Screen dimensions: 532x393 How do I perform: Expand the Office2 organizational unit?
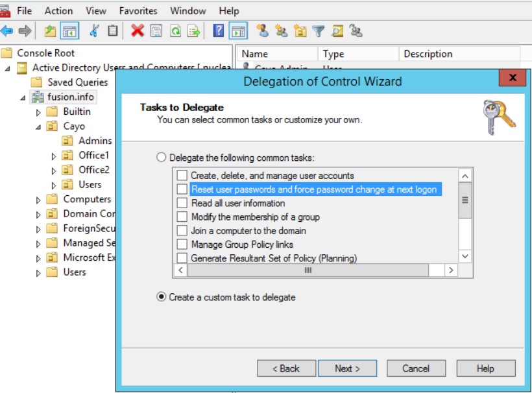point(53,171)
